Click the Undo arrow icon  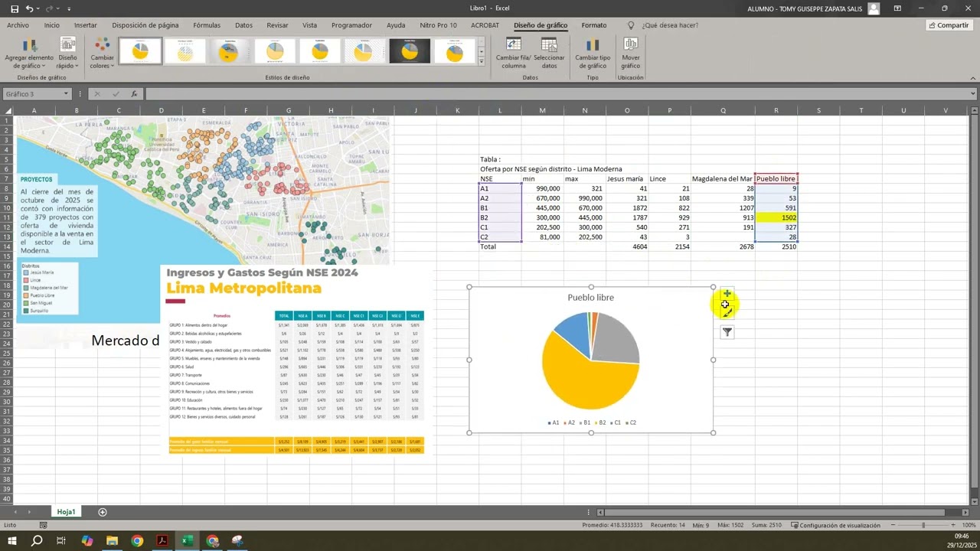(x=29, y=8)
